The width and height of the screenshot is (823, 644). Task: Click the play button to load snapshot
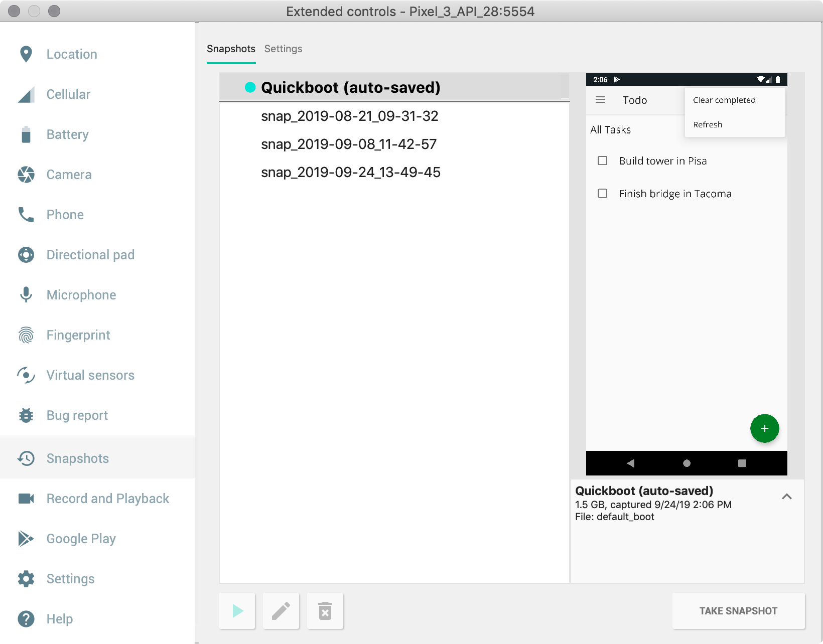coord(237,611)
